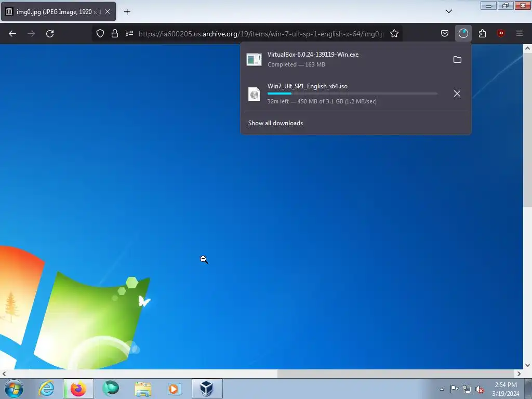Go back to the previous page

(12, 34)
